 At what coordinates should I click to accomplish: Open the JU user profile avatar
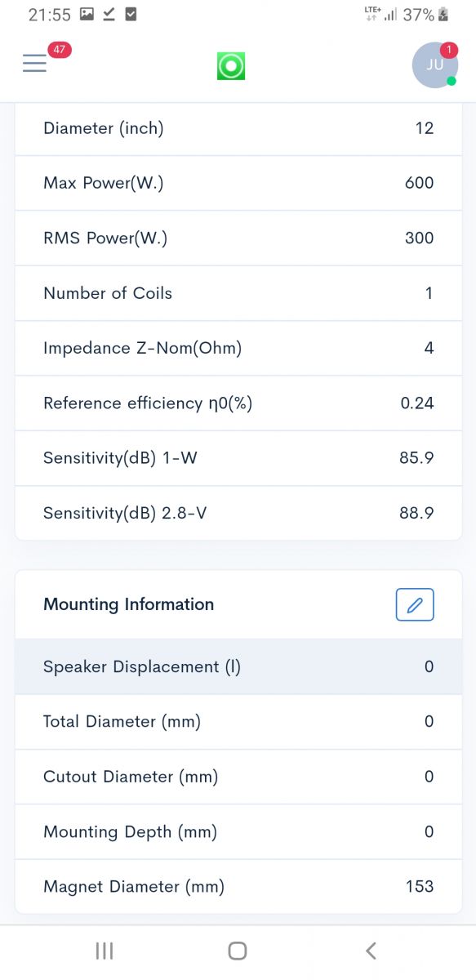click(434, 65)
